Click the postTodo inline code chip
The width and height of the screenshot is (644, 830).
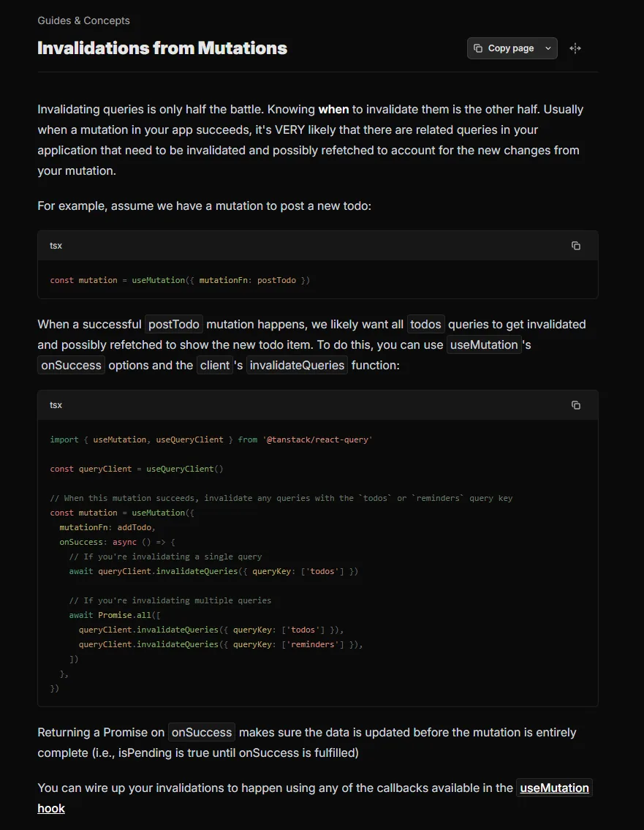pos(173,324)
